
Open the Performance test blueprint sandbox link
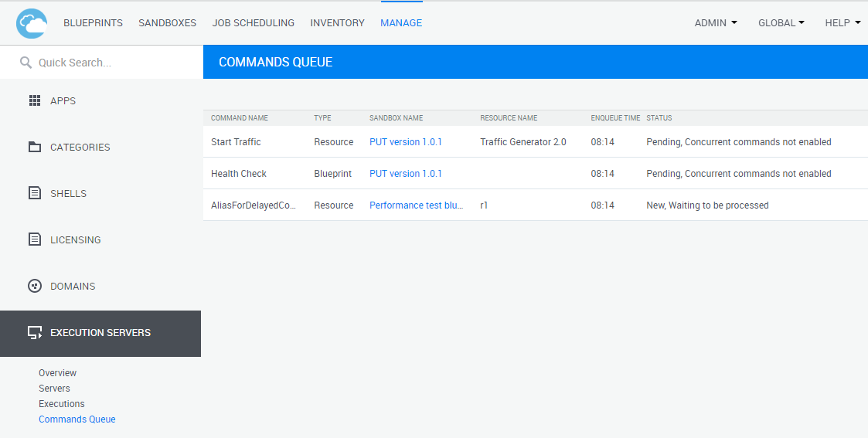(x=416, y=205)
